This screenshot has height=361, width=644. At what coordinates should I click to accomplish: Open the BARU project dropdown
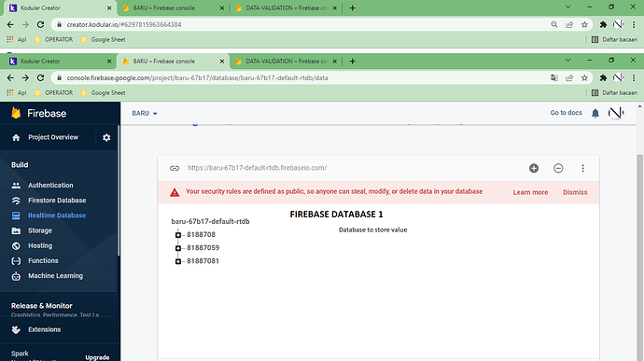click(x=145, y=114)
